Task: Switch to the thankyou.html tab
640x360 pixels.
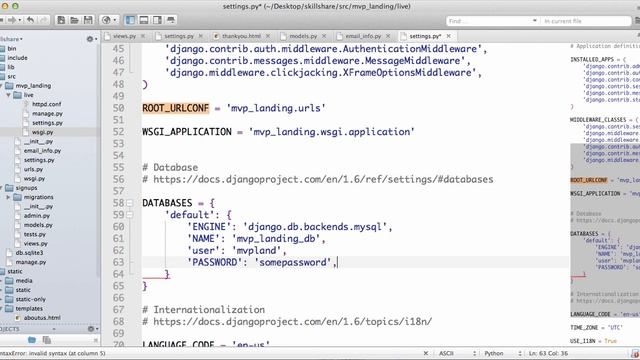Action: click(x=241, y=36)
